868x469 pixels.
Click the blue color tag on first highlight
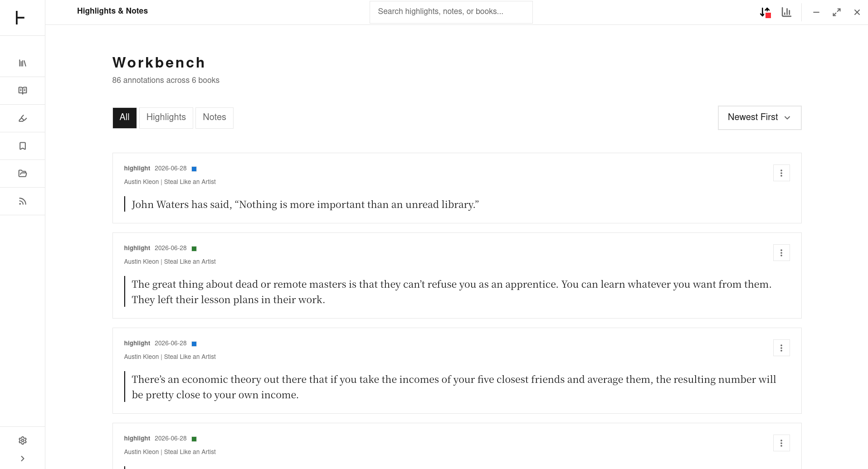coord(194,169)
